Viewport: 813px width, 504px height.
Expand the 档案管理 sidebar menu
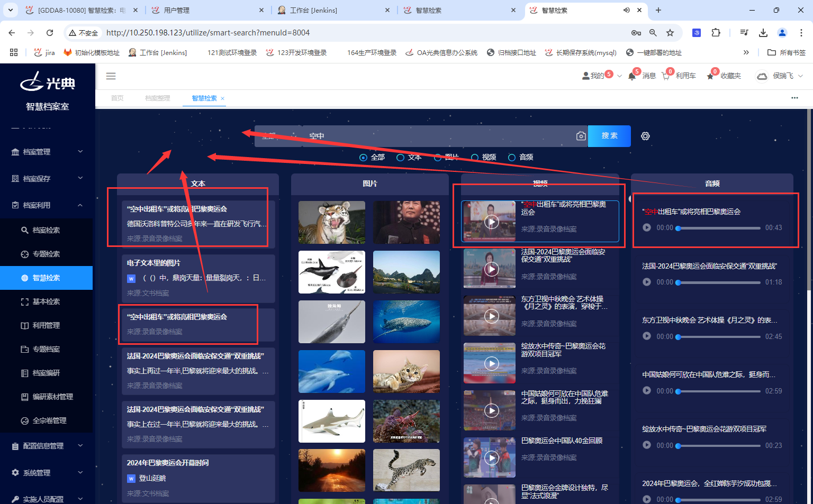click(x=47, y=152)
